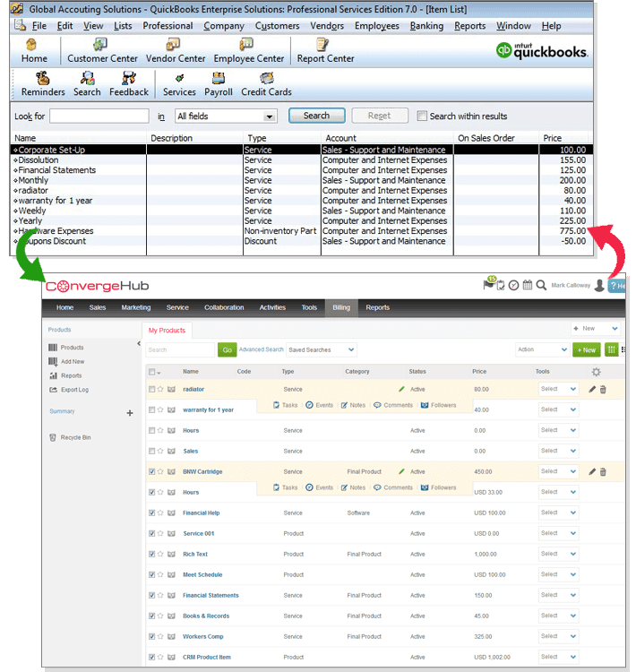Image resolution: width=636 pixels, height=672 pixels.
Task: Open Recycle Bin in the sidebar
Action: tap(70, 437)
